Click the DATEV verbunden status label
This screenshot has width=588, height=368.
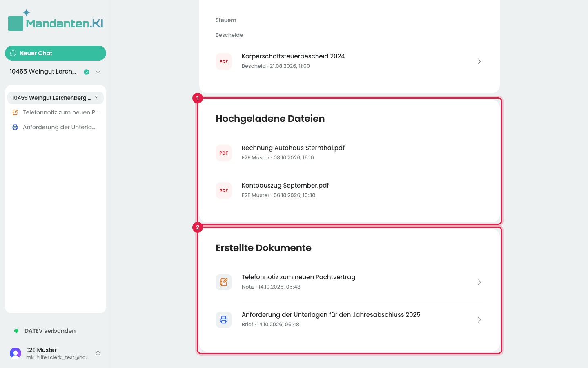pos(50,331)
